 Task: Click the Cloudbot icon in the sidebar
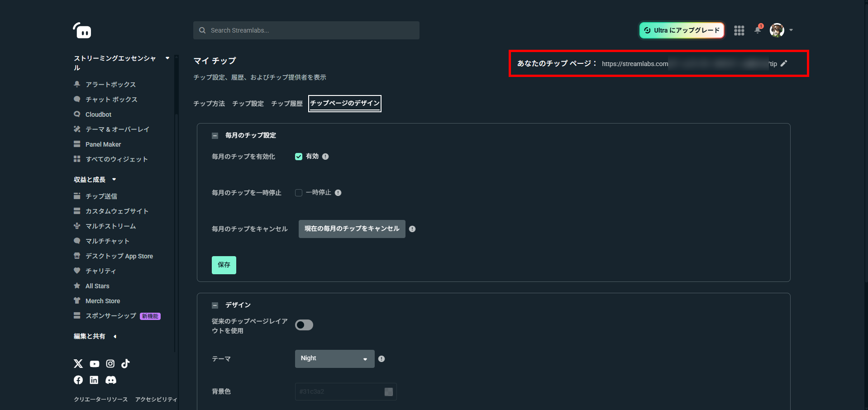click(x=77, y=114)
